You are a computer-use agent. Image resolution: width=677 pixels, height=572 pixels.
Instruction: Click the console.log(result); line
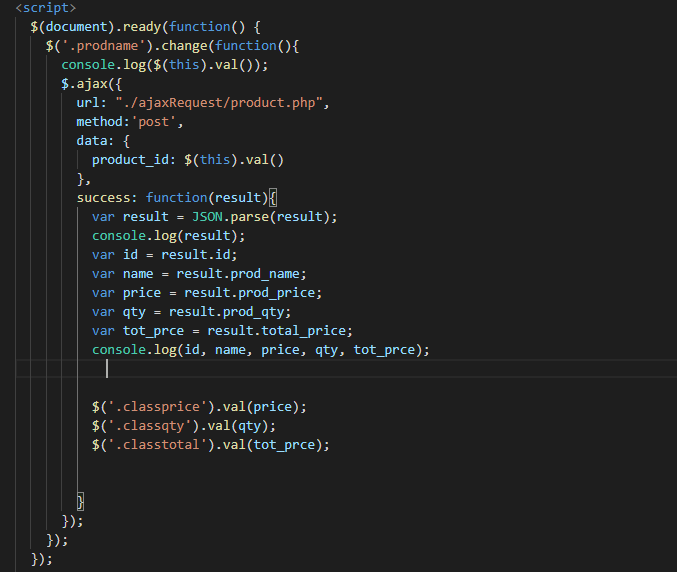[168, 236]
